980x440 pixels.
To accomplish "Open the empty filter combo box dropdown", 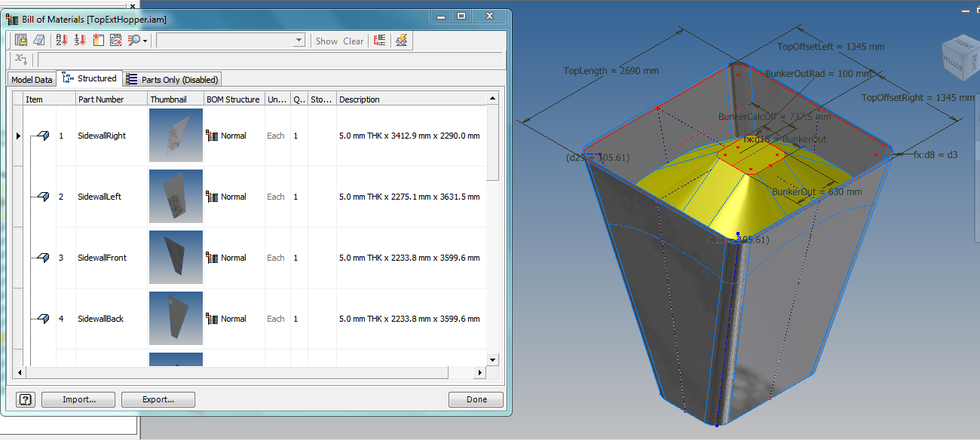I will click(299, 41).
